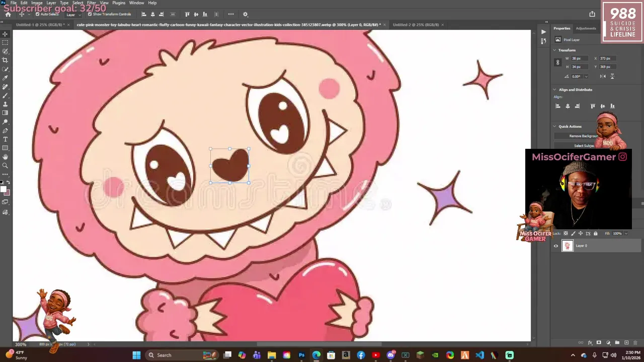Click the foreground color swatch
The height and width of the screenshot is (362, 644).
click(x=3, y=190)
